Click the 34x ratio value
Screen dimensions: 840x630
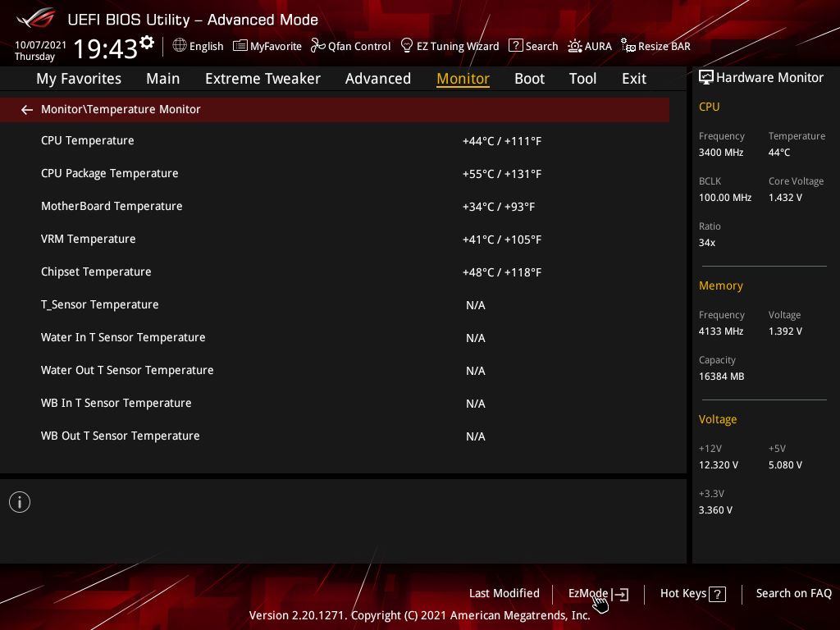707,243
